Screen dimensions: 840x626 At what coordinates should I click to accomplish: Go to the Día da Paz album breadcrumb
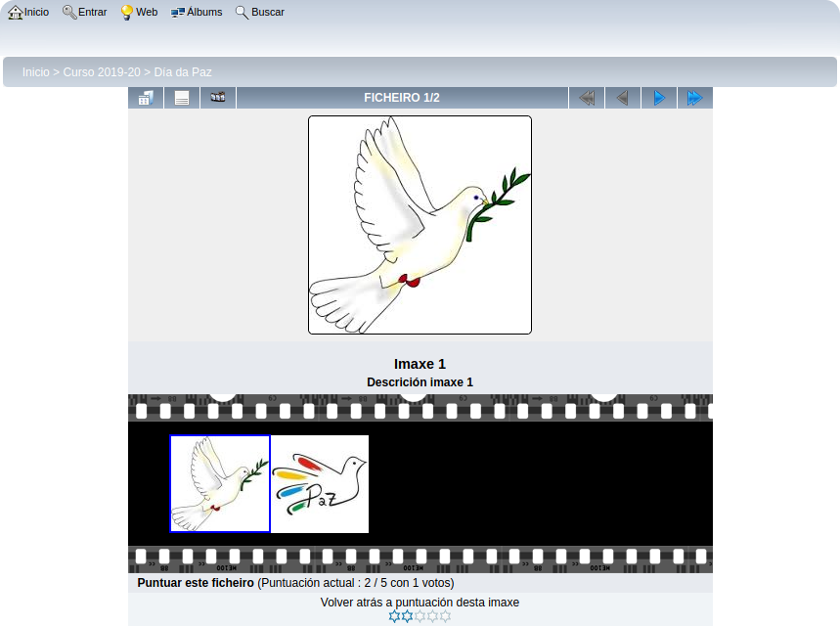coord(183,72)
